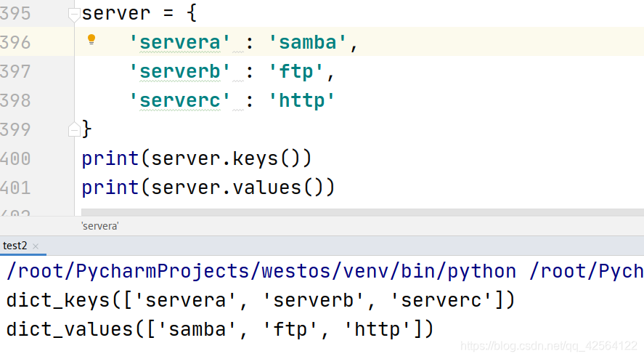Screen dimensions: 644x359
Task: Click line number 396 in the gutter
Action: (x=15, y=42)
